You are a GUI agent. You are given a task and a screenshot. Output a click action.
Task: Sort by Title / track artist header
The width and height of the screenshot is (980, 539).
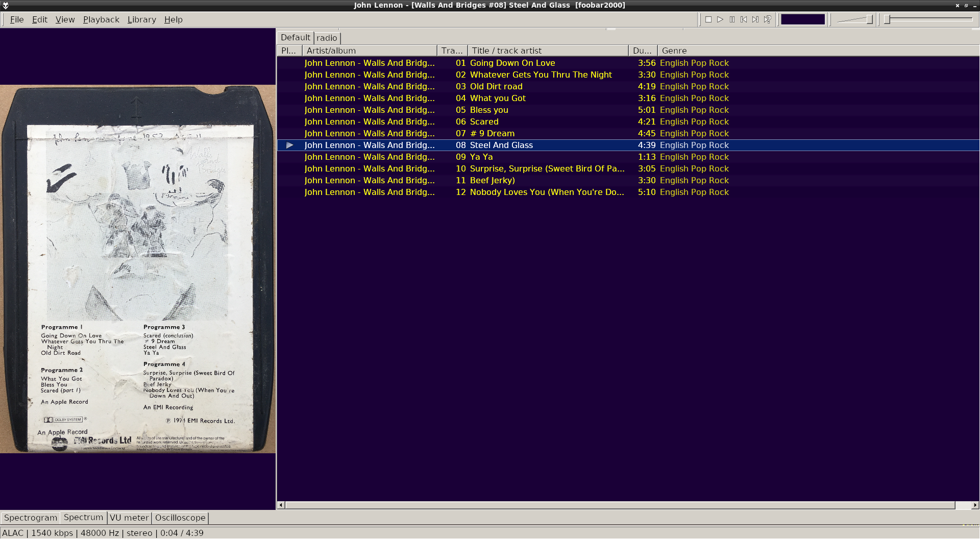click(548, 51)
